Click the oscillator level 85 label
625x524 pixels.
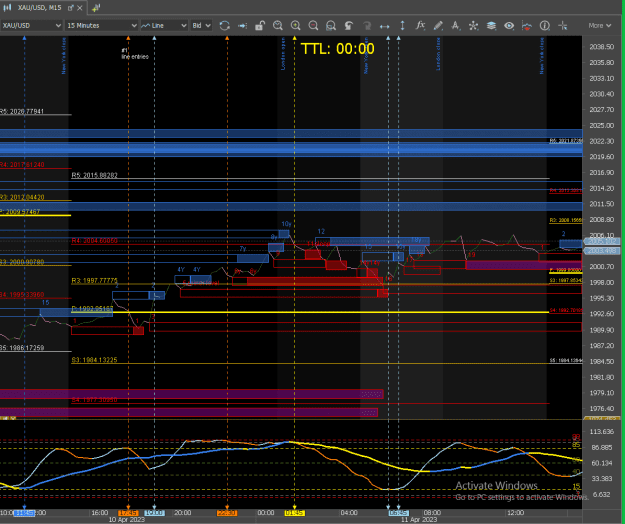click(x=576, y=445)
